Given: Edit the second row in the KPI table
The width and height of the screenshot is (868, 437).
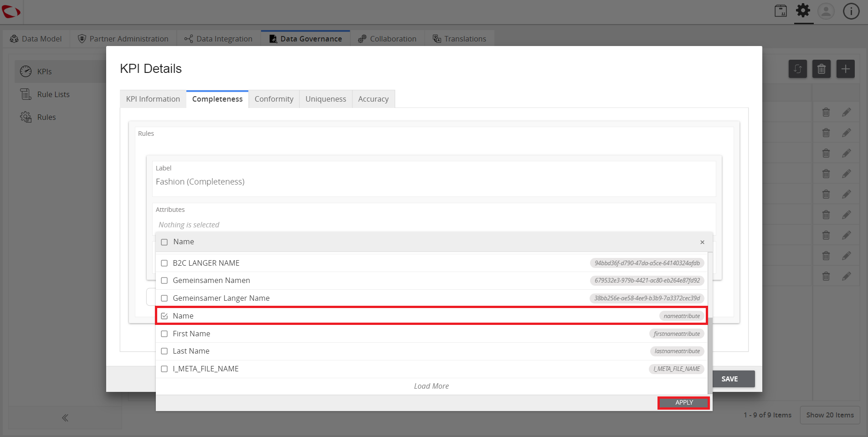Looking at the screenshot, I should pos(847,133).
